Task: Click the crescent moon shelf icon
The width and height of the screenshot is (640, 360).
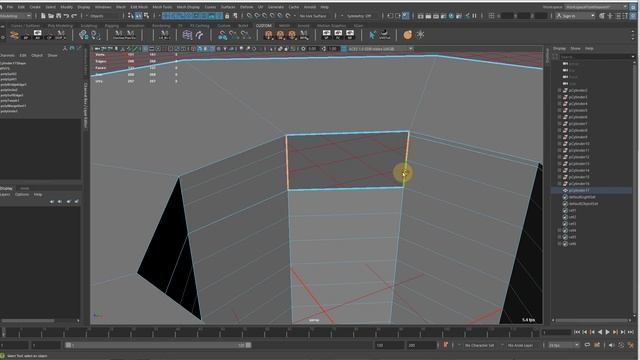Action: click(384, 35)
